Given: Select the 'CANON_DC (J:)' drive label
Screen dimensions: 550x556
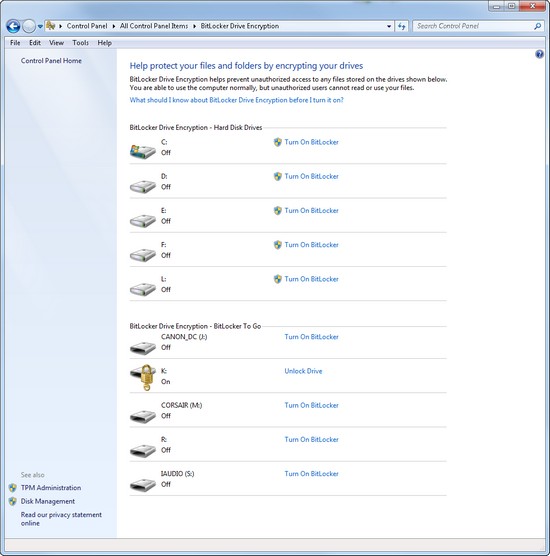Looking at the screenshot, I should [x=184, y=337].
